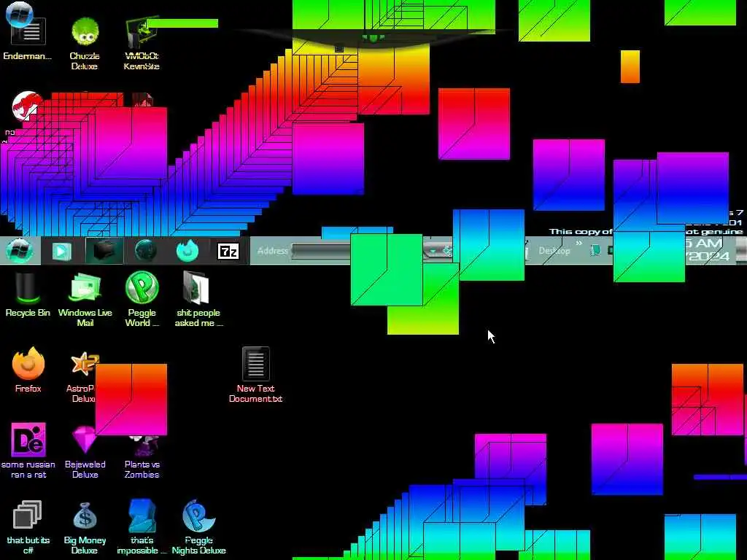Click the taskbar Address input field

pyautogui.click(x=321, y=251)
